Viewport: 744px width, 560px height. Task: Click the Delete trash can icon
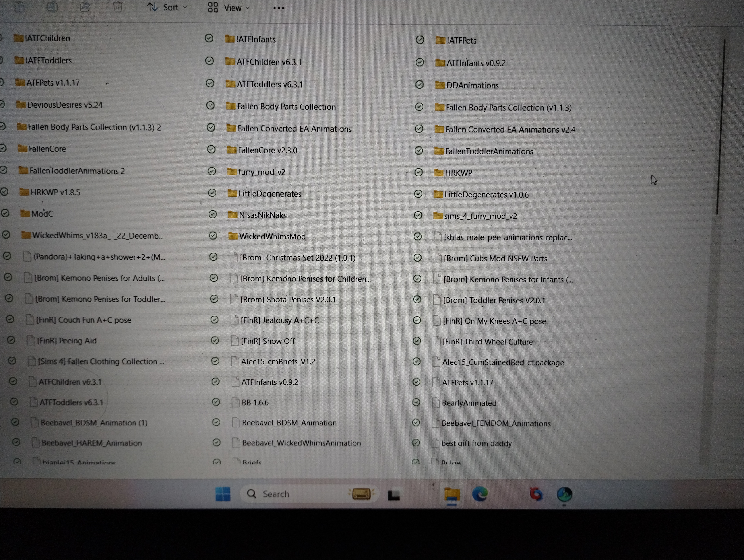coord(117,7)
